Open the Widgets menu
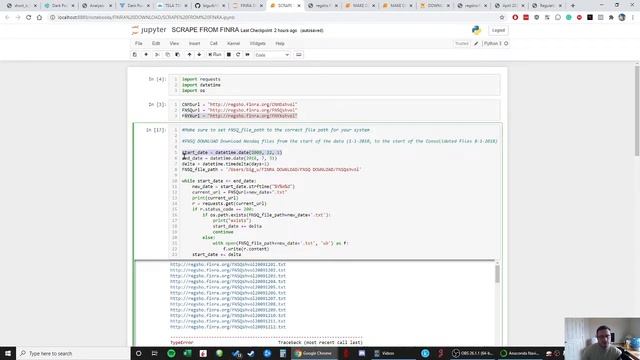 click(x=258, y=43)
